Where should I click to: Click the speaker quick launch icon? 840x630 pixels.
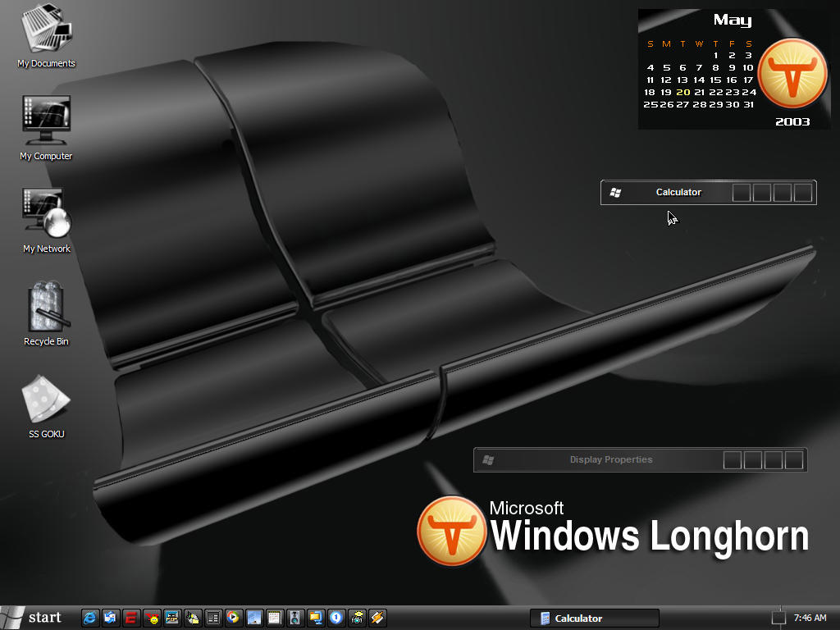(294, 618)
